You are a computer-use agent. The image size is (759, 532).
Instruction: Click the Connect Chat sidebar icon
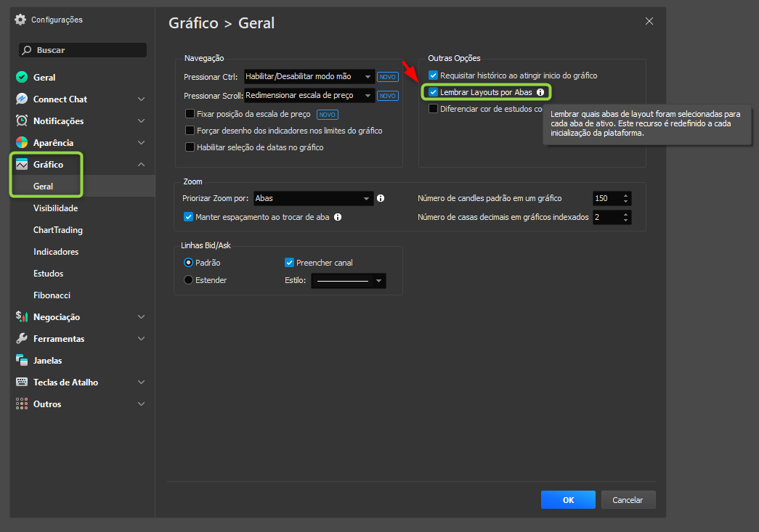(22, 99)
